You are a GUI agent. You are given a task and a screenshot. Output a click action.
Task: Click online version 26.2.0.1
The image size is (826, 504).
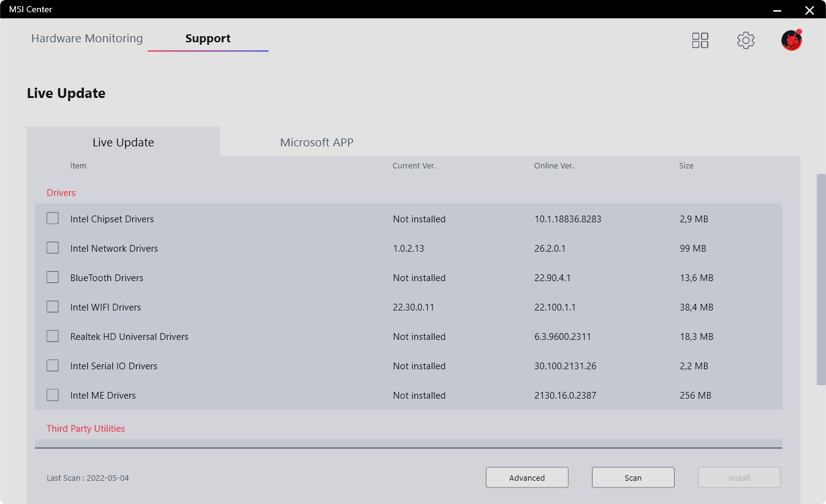pos(550,249)
